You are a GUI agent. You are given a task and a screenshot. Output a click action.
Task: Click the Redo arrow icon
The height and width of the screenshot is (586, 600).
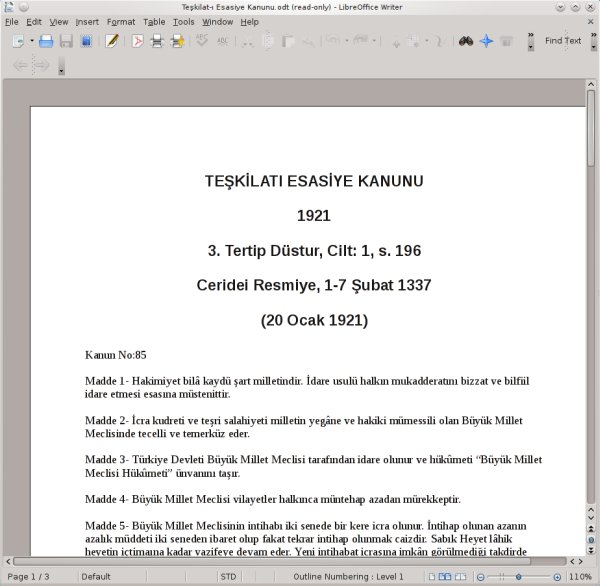360,40
